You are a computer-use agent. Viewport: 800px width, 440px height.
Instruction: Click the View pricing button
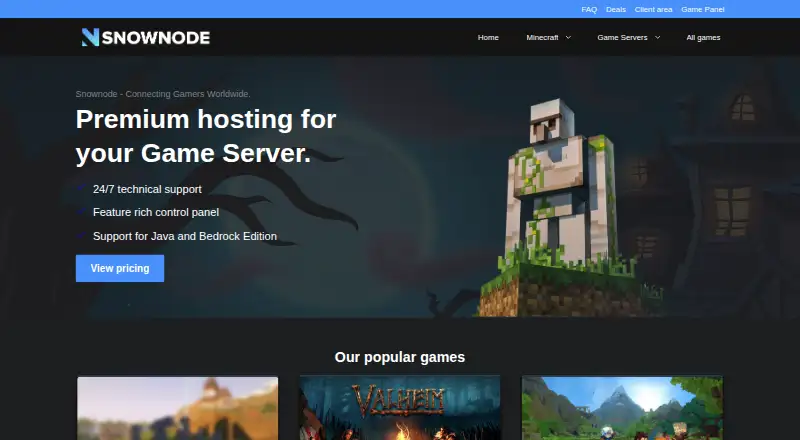tap(120, 268)
